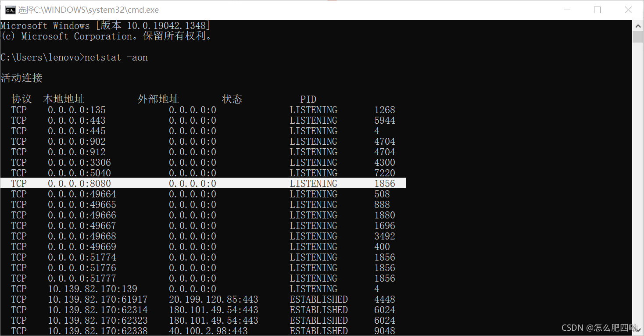Click local address 0.0.0.0:445
The width and height of the screenshot is (644, 336).
tap(77, 131)
